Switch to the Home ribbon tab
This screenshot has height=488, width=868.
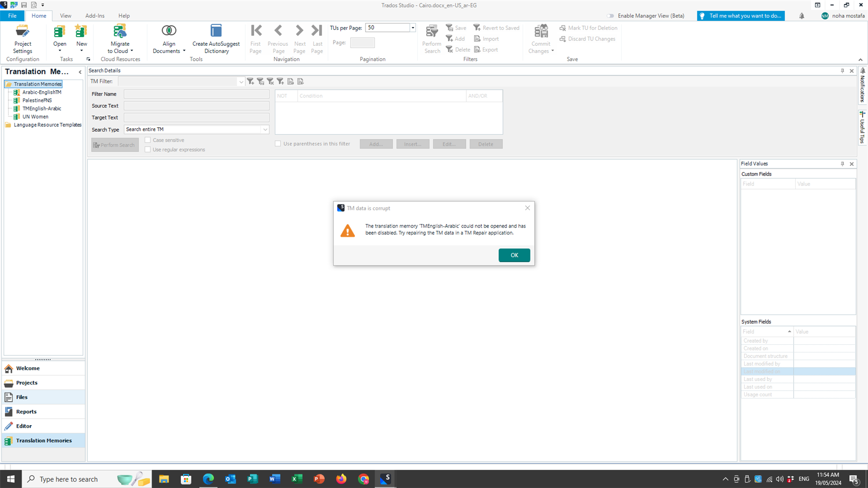click(x=39, y=16)
